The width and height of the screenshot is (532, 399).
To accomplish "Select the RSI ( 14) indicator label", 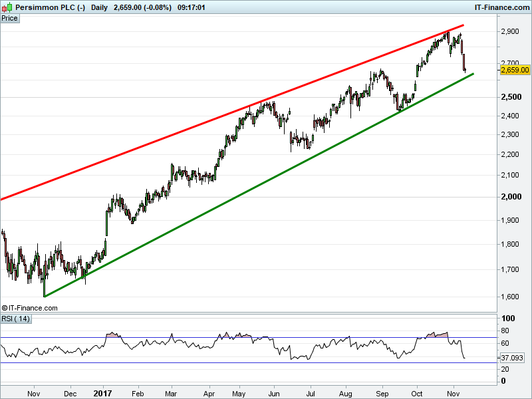I will point(16,319).
